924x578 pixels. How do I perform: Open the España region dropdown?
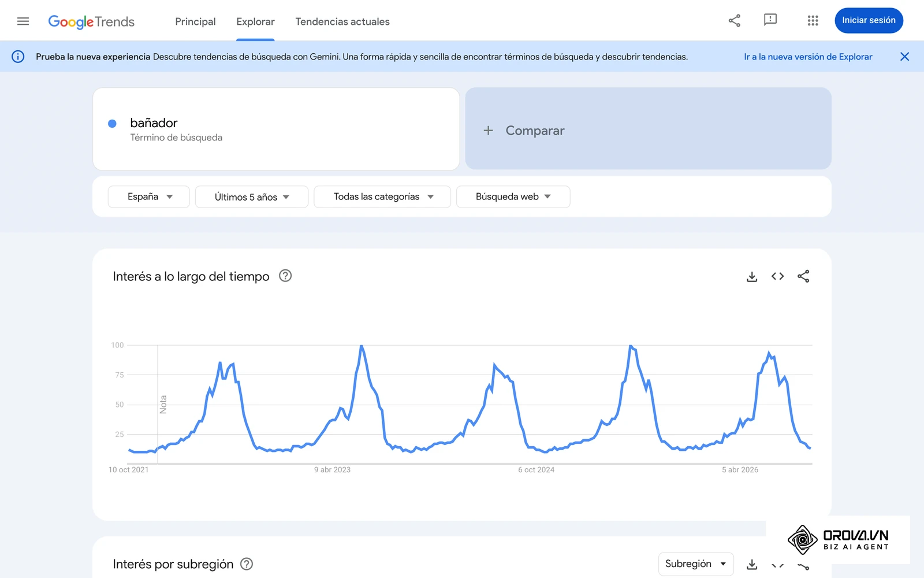coord(148,197)
